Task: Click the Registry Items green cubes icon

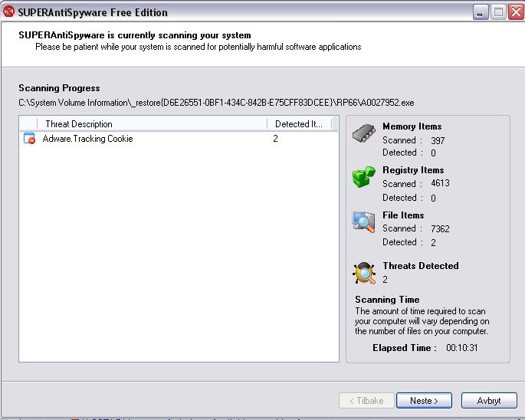Action: coord(363,177)
